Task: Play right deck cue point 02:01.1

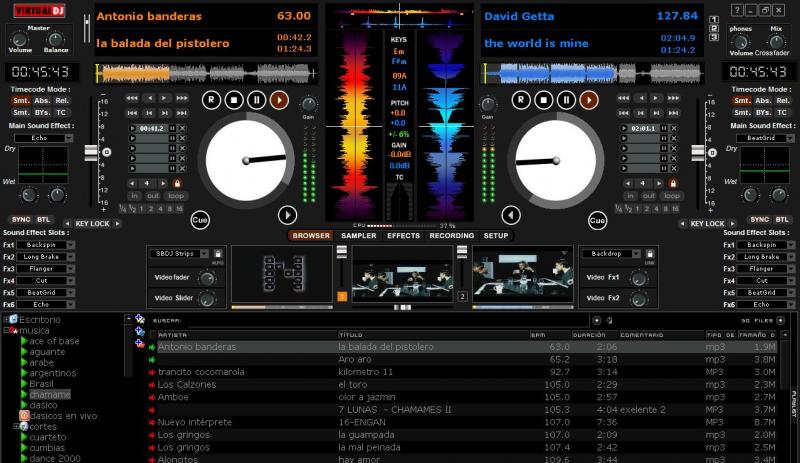Action: [x=624, y=129]
